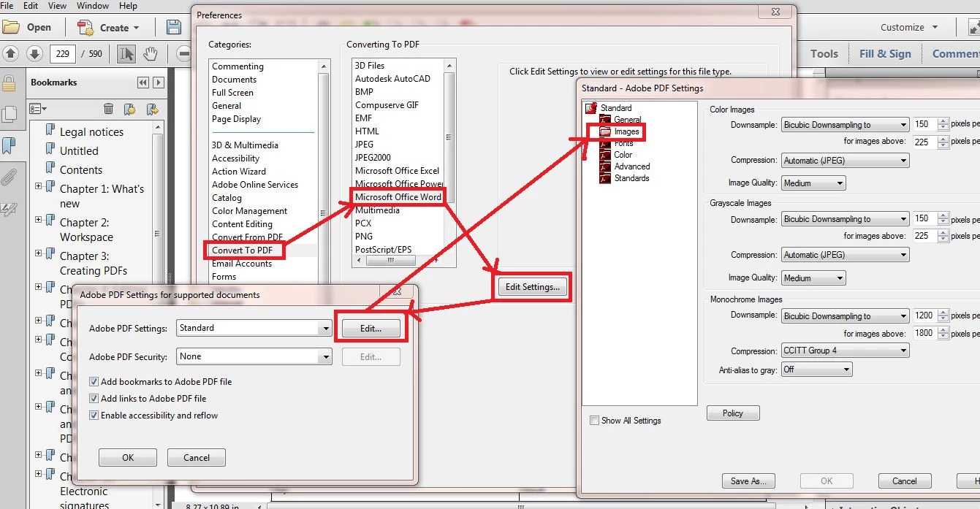Click the page number field 229
980x509 pixels.
(x=63, y=53)
